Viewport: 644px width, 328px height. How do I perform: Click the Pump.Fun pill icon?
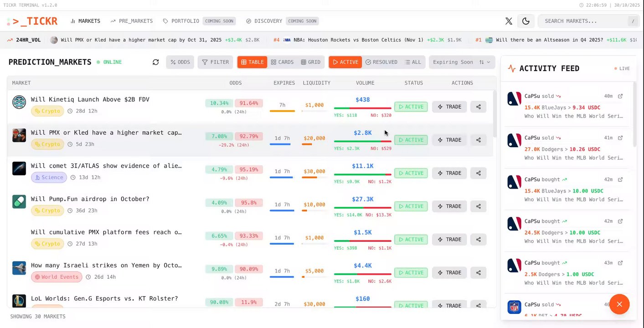pos(19,201)
